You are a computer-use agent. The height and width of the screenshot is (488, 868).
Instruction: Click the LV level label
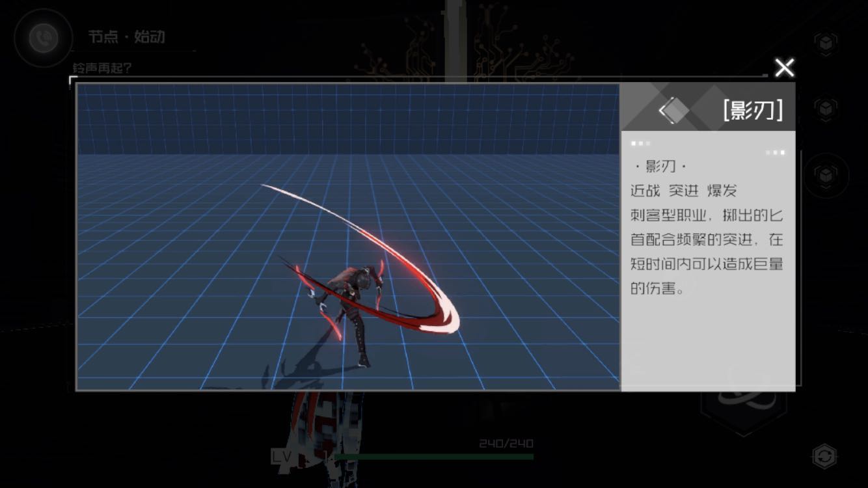point(282,457)
